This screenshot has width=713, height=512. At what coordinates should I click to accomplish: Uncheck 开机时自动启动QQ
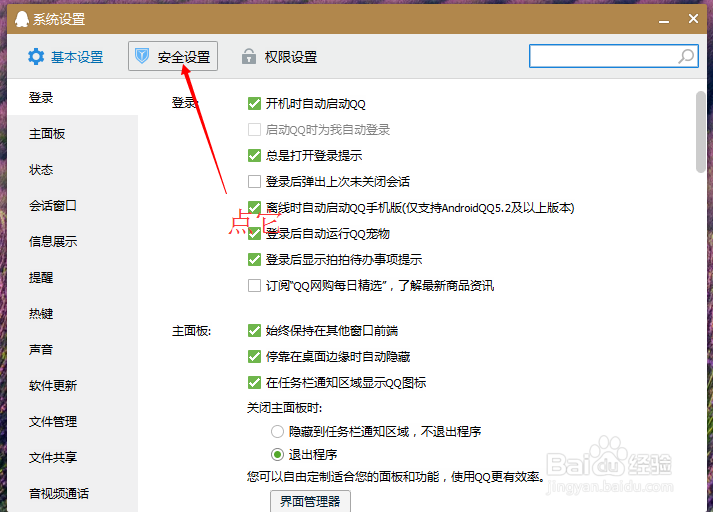pyautogui.click(x=254, y=104)
